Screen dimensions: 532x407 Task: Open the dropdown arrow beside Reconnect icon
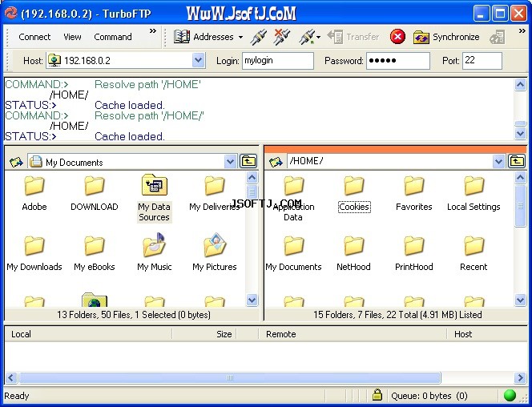(318, 38)
